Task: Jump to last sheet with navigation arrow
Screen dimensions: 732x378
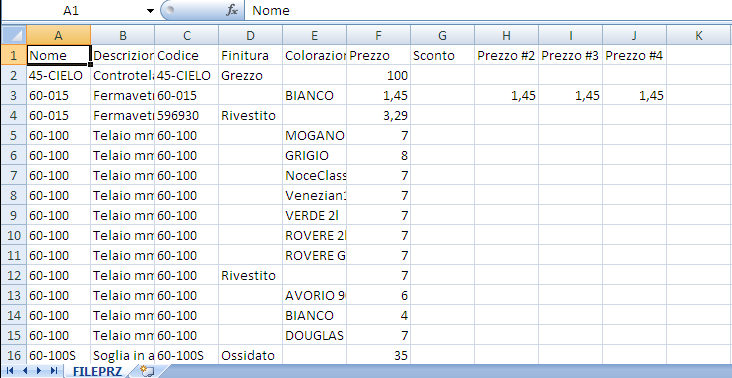Action: coord(54,371)
